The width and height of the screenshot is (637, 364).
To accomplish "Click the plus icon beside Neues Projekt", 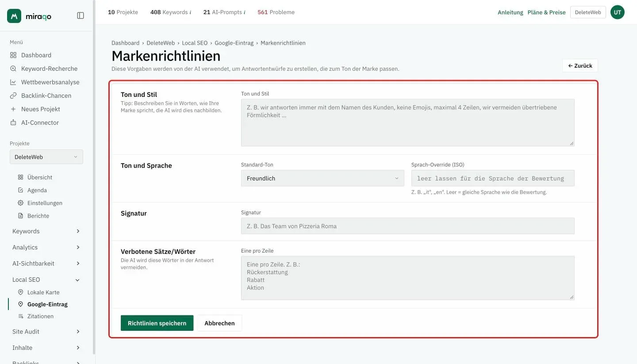I will pyautogui.click(x=13, y=109).
